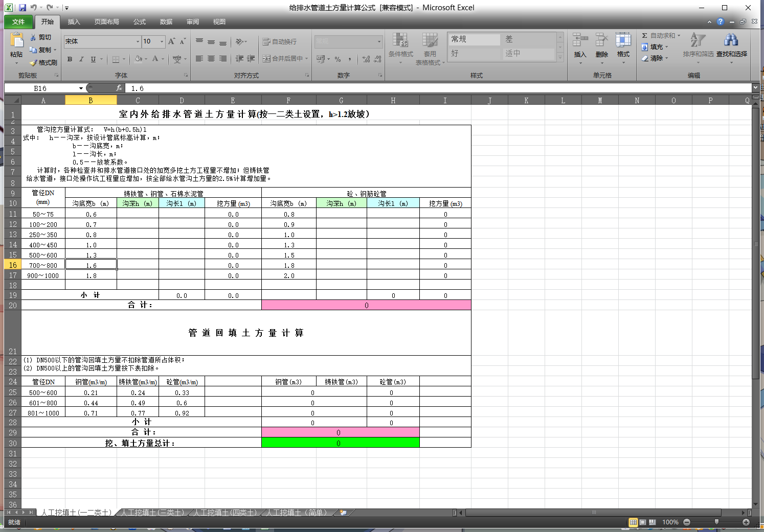Click Wrap Text (自动换行) button
The image size is (764, 532).
click(x=279, y=41)
